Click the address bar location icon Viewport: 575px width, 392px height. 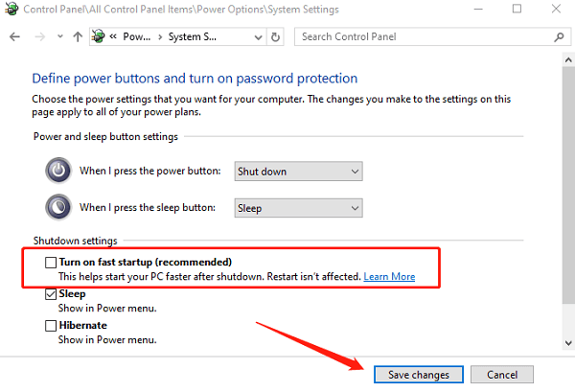[x=99, y=36]
